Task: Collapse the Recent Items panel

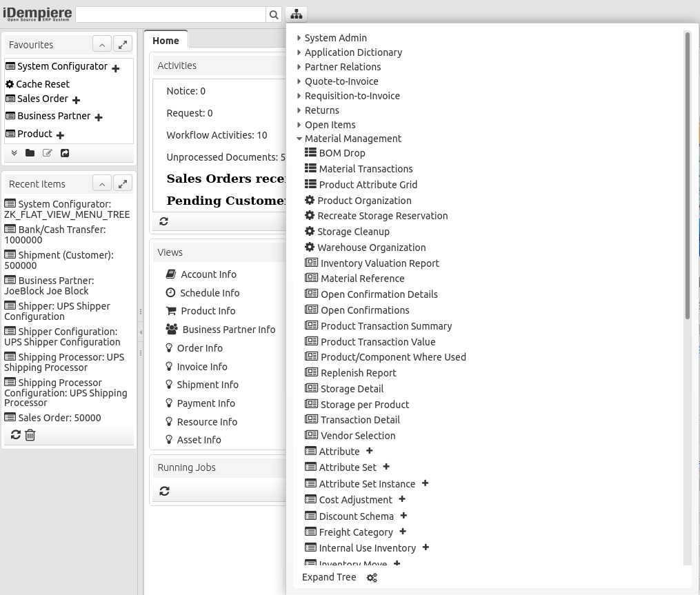Action: (x=101, y=184)
